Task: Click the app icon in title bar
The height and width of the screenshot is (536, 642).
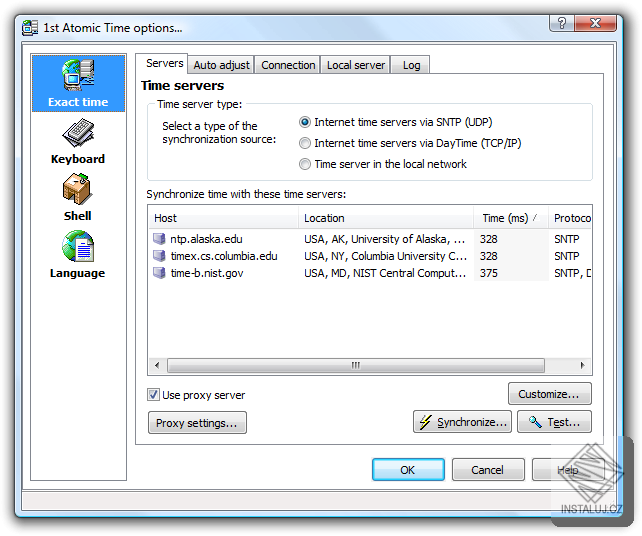Action: (x=30, y=27)
